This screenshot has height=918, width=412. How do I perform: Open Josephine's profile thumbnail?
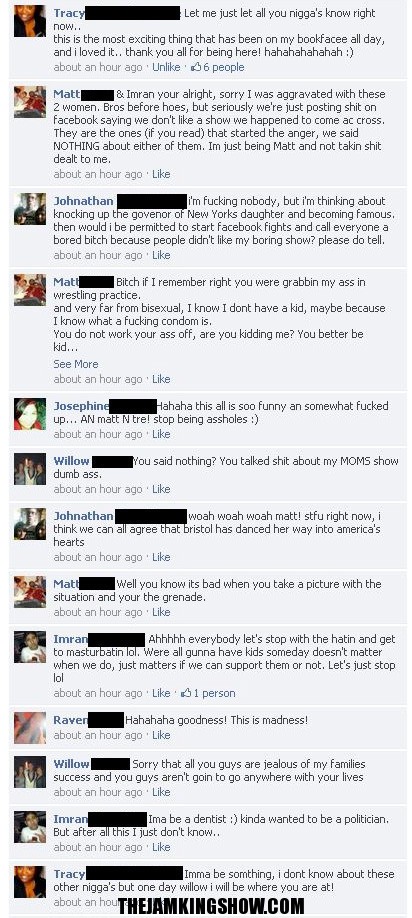coord(30,414)
